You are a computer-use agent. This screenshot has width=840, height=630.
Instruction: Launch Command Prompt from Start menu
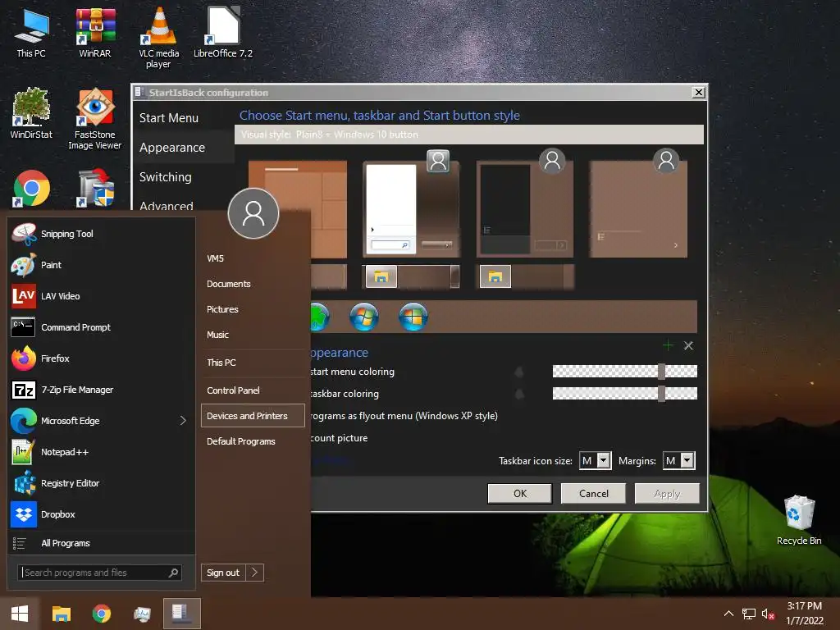click(102, 327)
